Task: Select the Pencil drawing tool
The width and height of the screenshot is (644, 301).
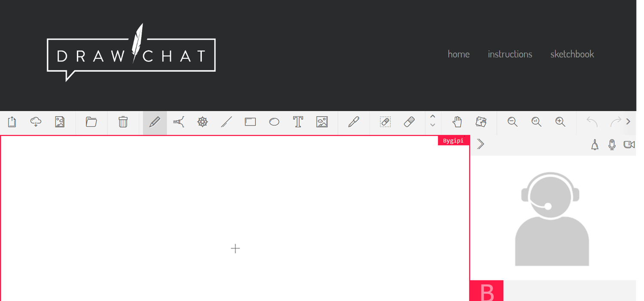Action: 155,122
